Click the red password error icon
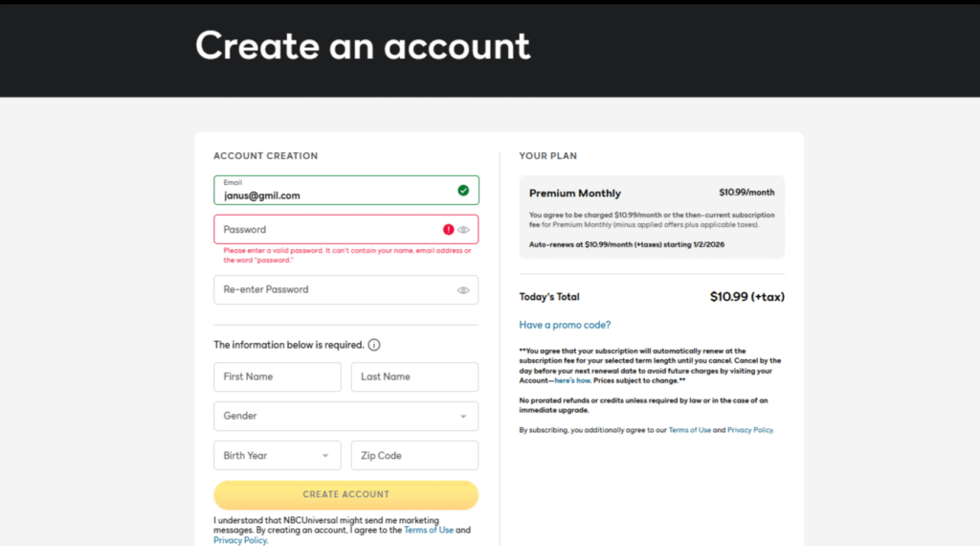This screenshot has width=980, height=546. [448, 230]
